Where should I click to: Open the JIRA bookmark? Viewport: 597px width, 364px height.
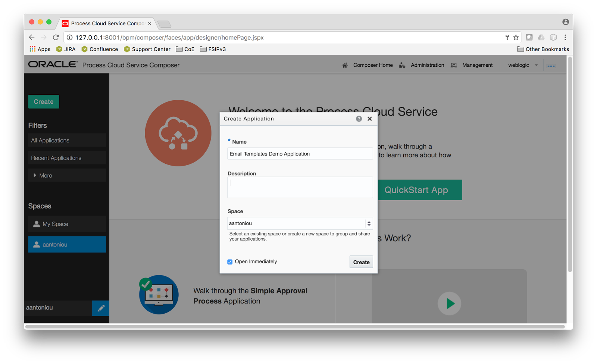pyautogui.click(x=66, y=49)
